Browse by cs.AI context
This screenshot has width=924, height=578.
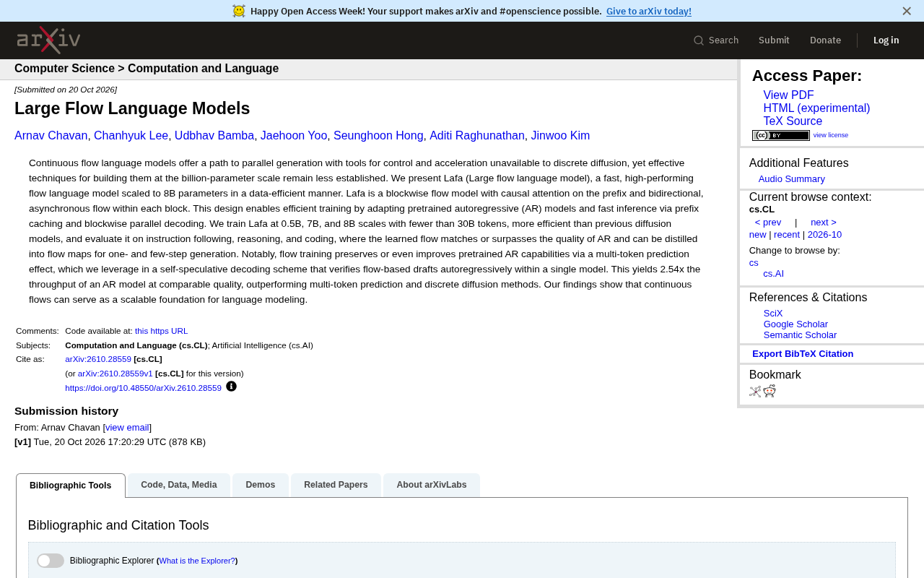(x=773, y=274)
